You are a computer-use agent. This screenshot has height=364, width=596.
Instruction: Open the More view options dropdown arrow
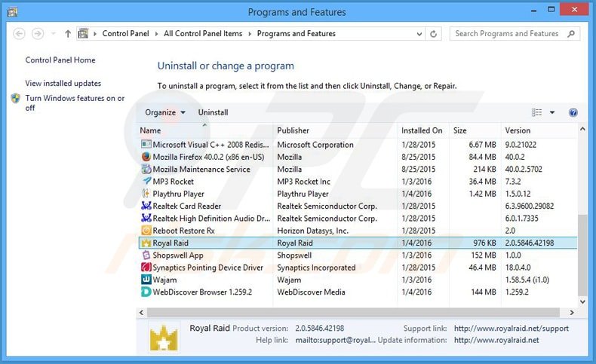[x=552, y=112]
